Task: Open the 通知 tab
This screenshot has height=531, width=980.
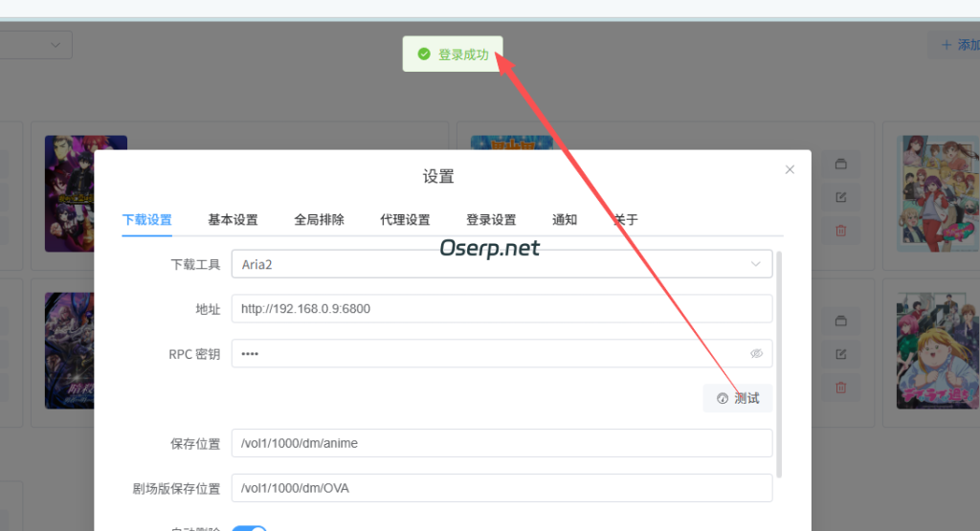Action: tap(565, 220)
